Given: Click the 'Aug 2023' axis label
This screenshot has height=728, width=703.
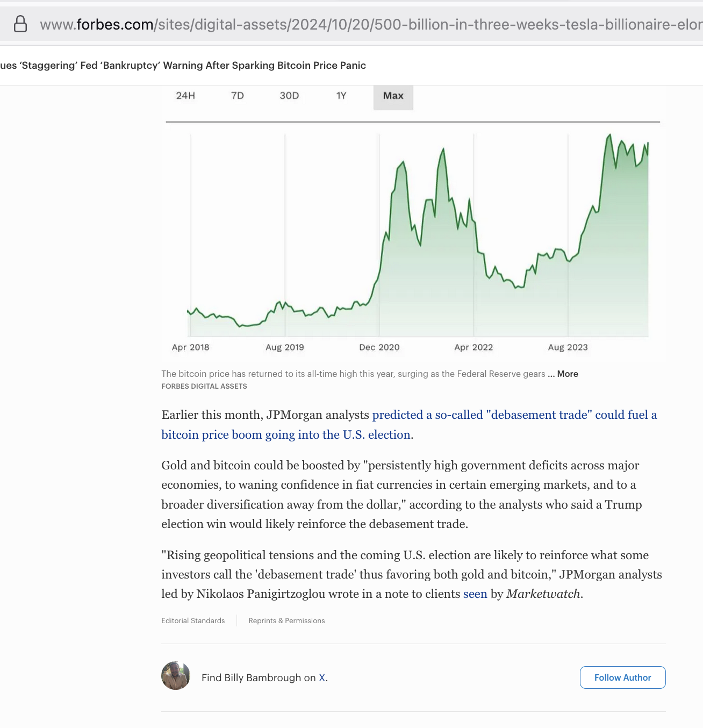Looking at the screenshot, I should pos(568,347).
